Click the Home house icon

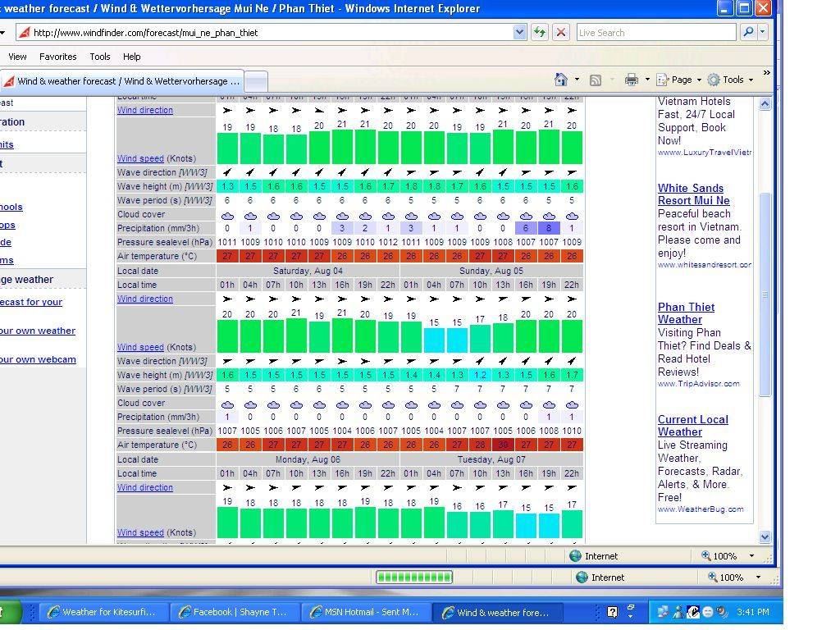coord(561,80)
